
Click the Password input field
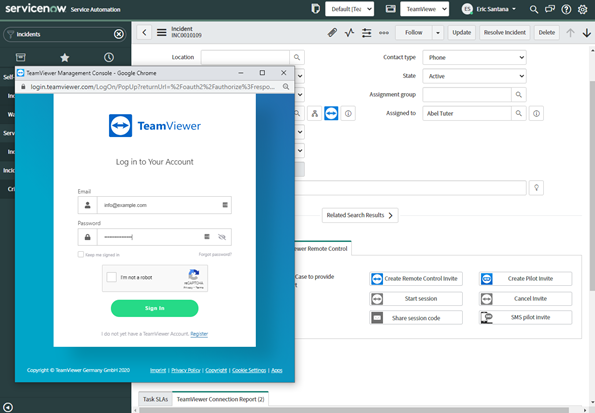154,237
